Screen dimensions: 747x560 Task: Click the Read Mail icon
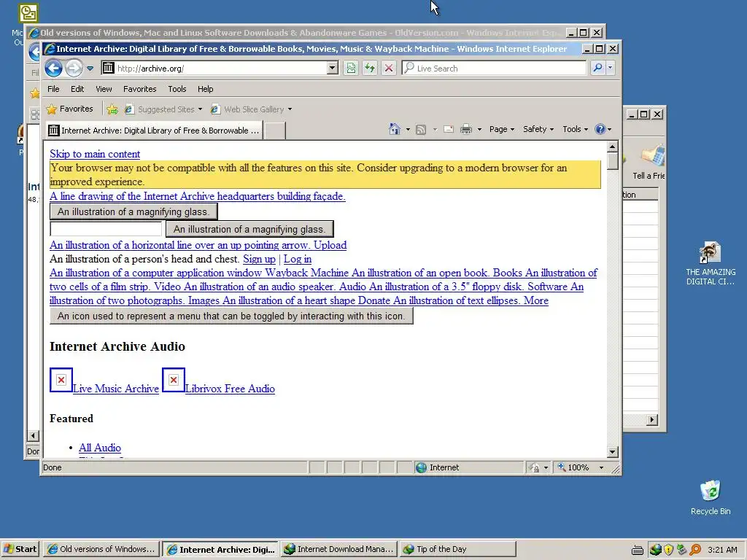click(x=449, y=129)
